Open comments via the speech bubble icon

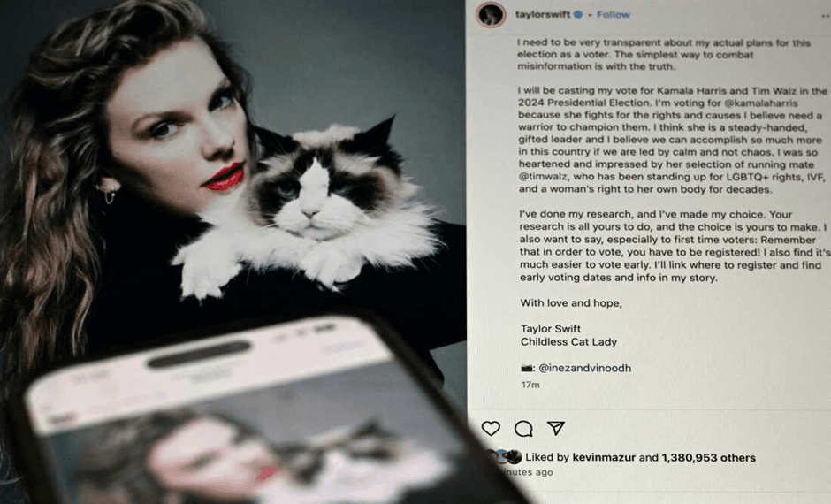click(523, 429)
